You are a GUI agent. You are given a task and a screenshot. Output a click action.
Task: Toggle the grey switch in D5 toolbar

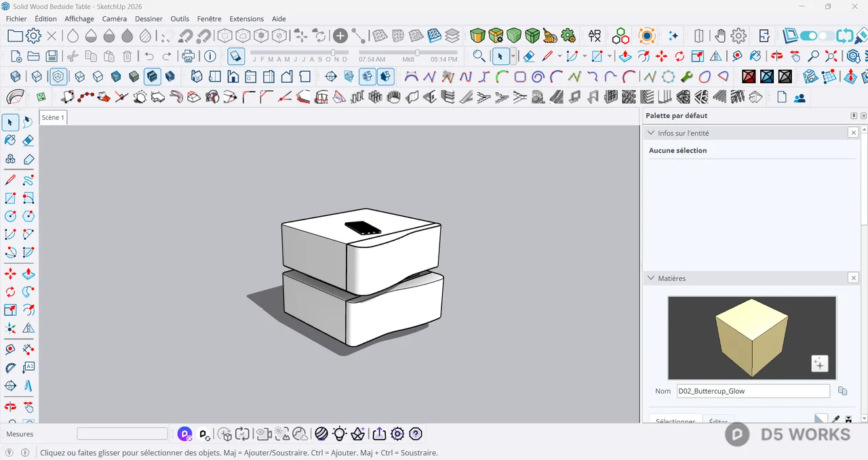[x=826, y=36]
